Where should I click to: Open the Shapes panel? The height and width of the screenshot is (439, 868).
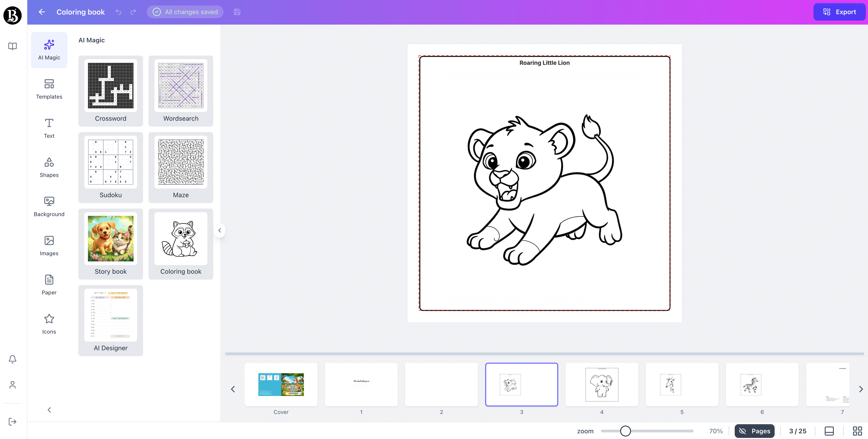click(x=49, y=167)
